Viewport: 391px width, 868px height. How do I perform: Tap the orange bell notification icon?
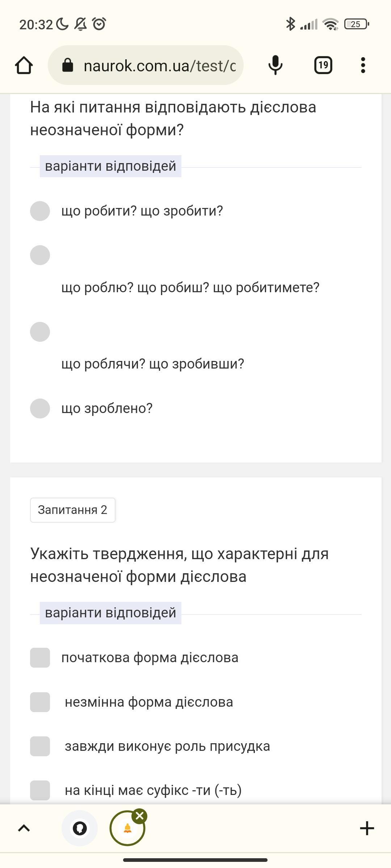point(127,828)
